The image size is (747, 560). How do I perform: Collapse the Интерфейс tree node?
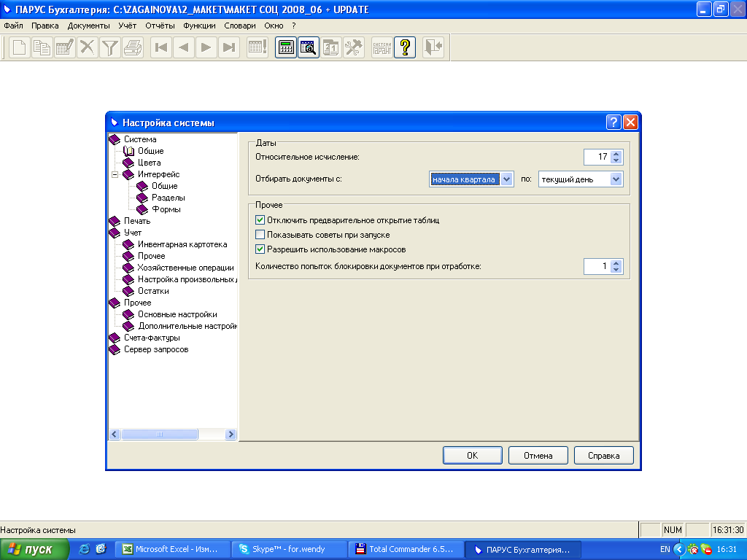(x=115, y=174)
